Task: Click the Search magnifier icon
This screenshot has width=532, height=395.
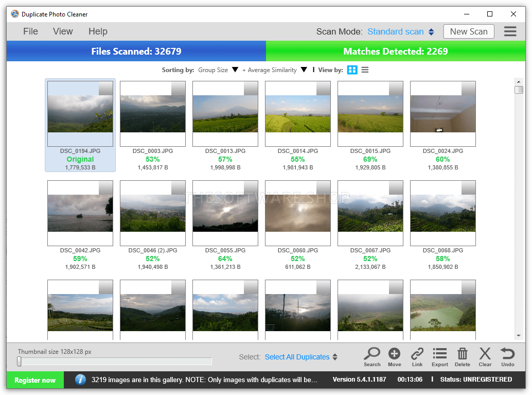Action: tap(372, 354)
